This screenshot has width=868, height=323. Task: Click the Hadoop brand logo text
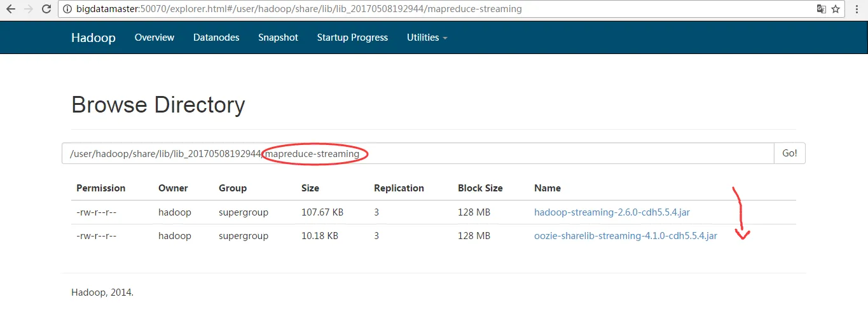(93, 38)
